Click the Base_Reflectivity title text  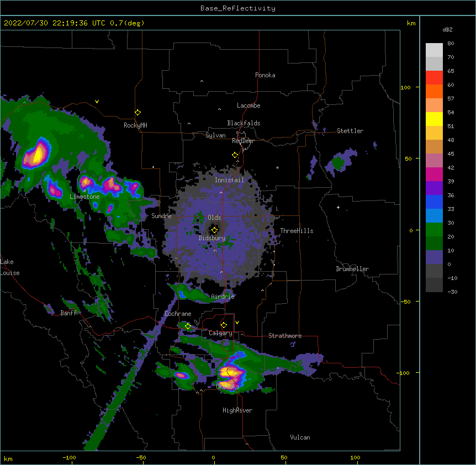click(x=238, y=8)
